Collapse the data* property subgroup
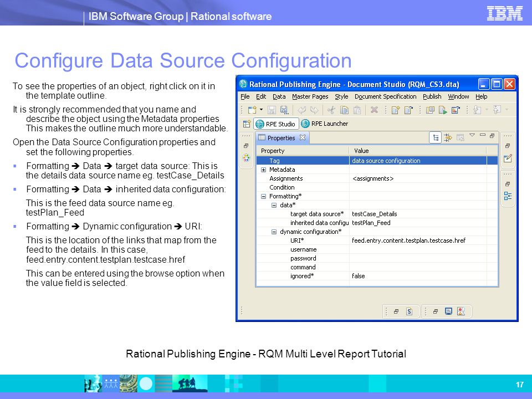The width and height of the screenshot is (532, 399). click(274, 205)
